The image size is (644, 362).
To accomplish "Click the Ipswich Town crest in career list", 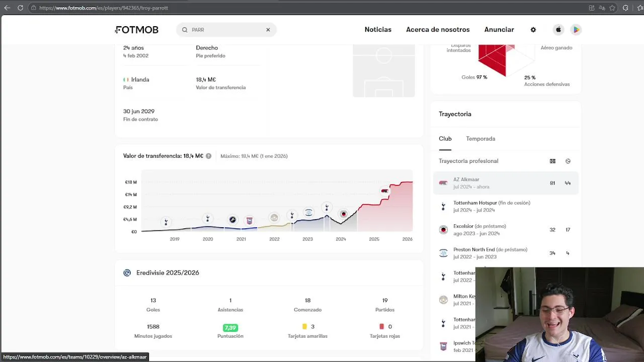I will coord(443,346).
